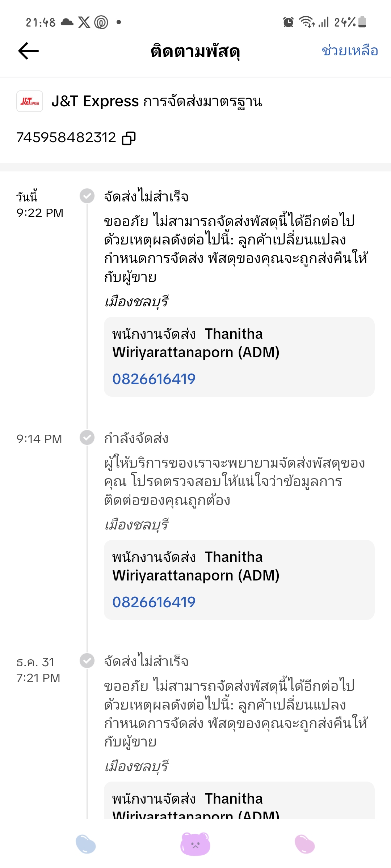Tap checkmark beside Dec 31 7:21 PM status
This screenshot has height=868, width=391.
87,661
